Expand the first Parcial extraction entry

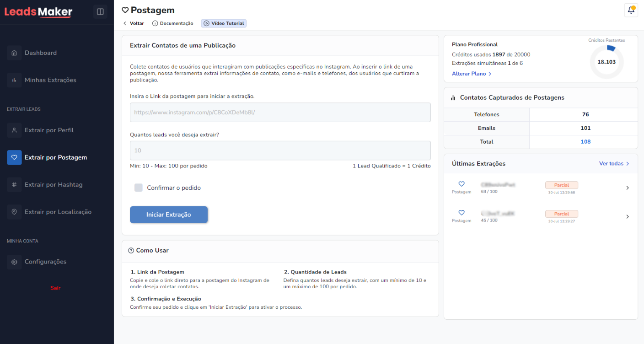(x=627, y=188)
